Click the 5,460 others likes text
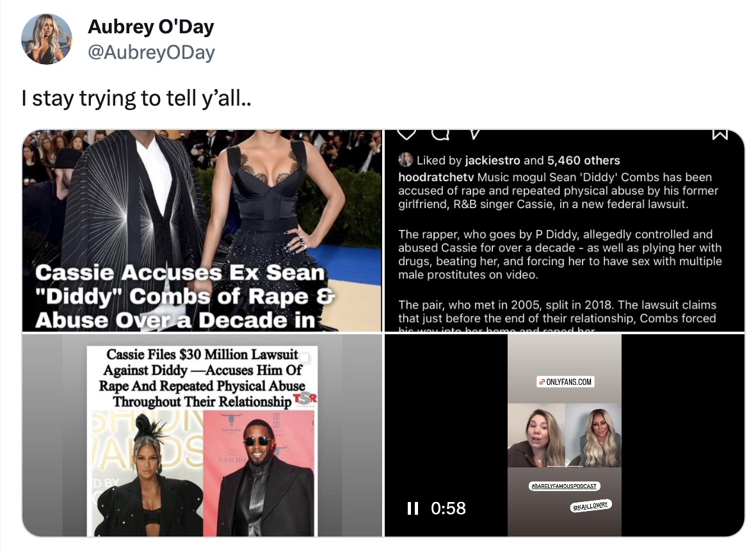756x550 pixels. tap(583, 160)
